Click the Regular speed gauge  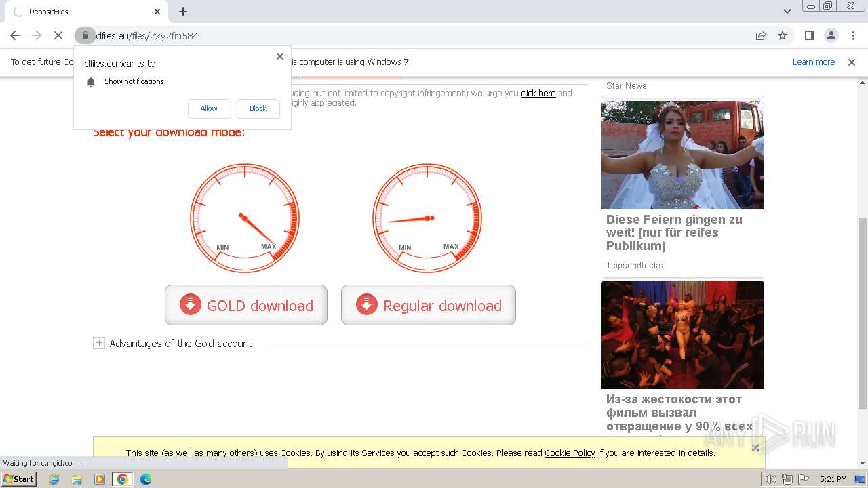[x=427, y=218]
